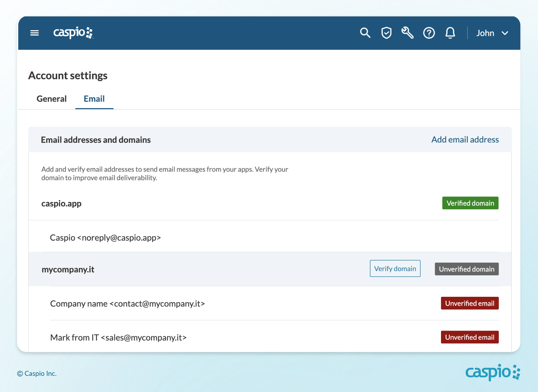Viewport: 538px width, 392px height.
Task: Expand the John user dropdown
Action: (x=492, y=33)
